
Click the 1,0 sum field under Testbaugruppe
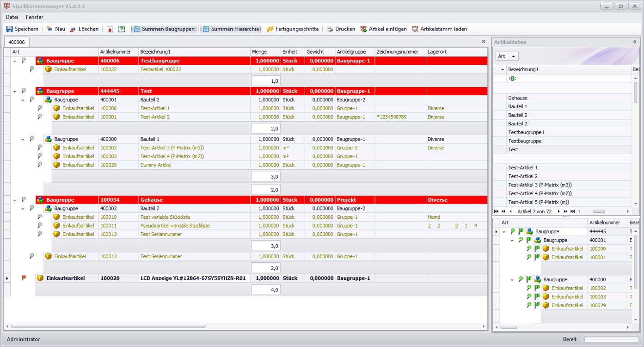[265, 81]
